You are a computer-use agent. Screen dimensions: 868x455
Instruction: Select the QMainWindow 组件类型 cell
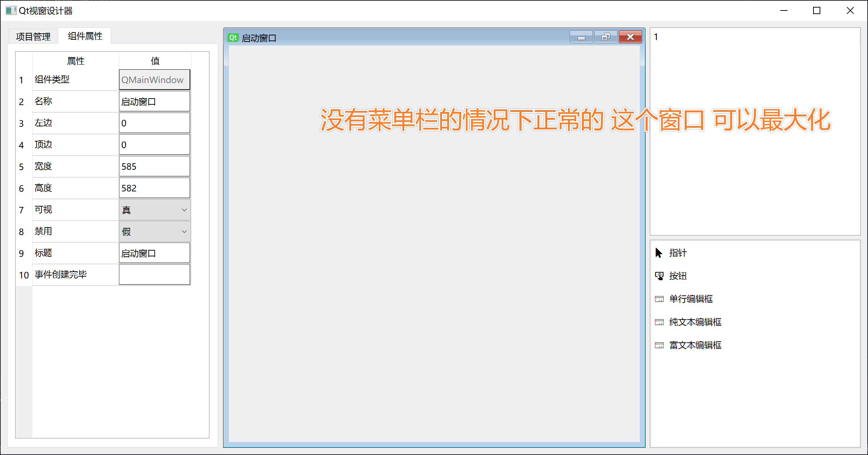tap(155, 79)
